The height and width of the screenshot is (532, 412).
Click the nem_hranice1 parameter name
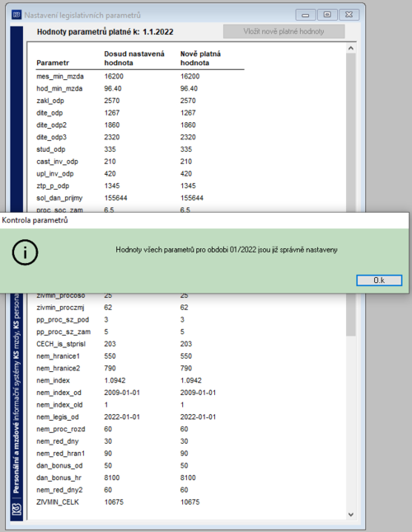(58, 356)
